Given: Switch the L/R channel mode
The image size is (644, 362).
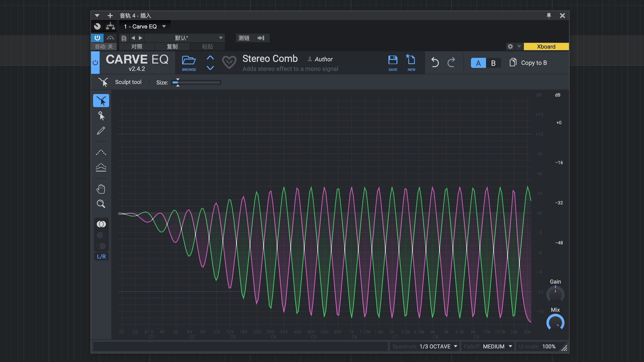Looking at the screenshot, I should click(x=101, y=256).
